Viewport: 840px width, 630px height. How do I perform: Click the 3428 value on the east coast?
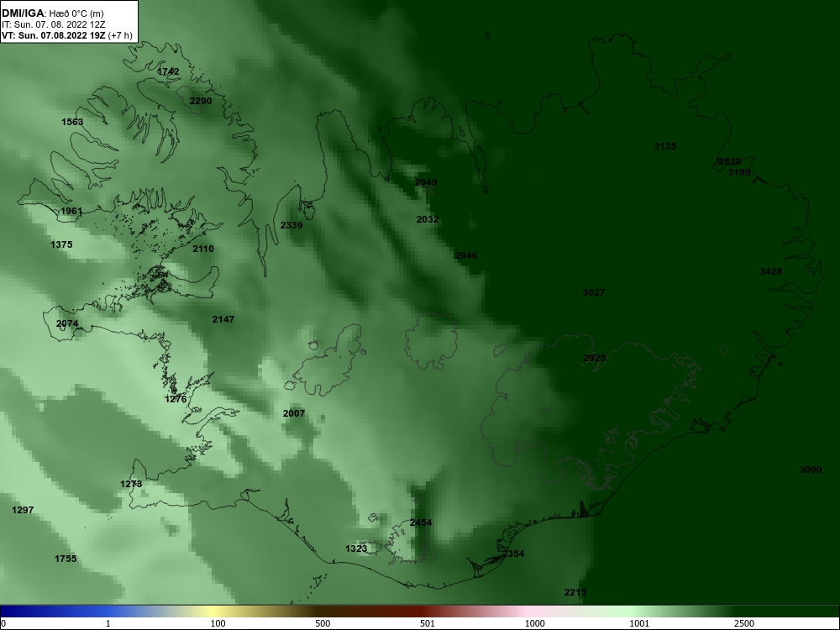click(x=771, y=271)
